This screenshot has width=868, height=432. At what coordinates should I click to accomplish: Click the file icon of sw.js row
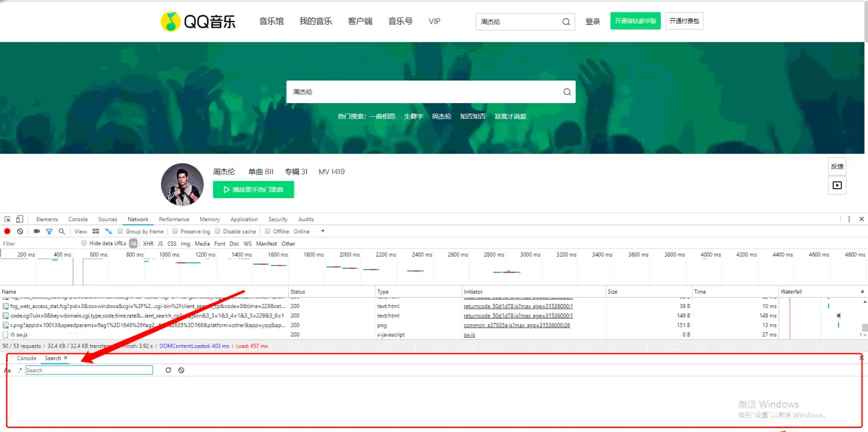click(6, 335)
